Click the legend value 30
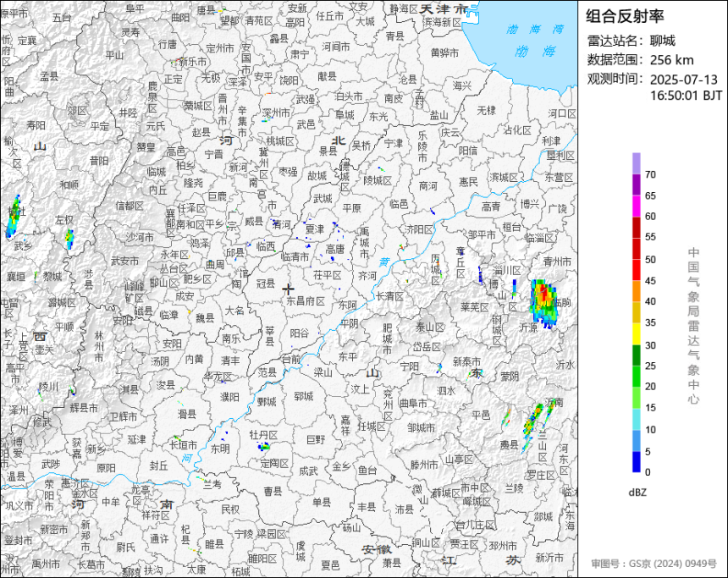This screenshot has height=578, width=728. coord(650,345)
